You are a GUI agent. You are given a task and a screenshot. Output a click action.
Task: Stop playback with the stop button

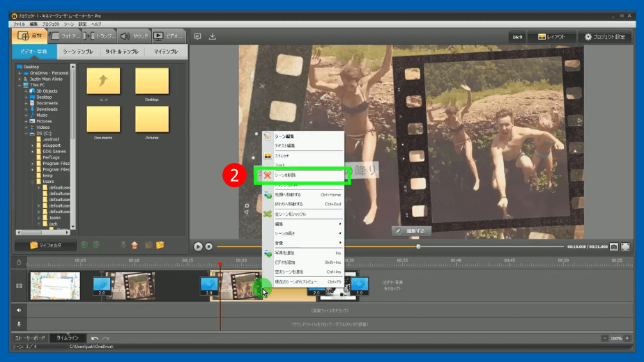[208, 246]
